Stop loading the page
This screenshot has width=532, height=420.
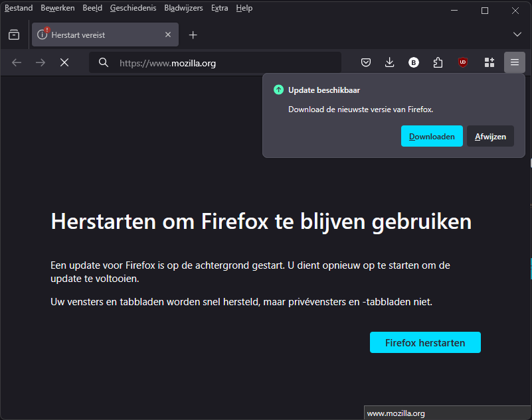[x=64, y=63]
